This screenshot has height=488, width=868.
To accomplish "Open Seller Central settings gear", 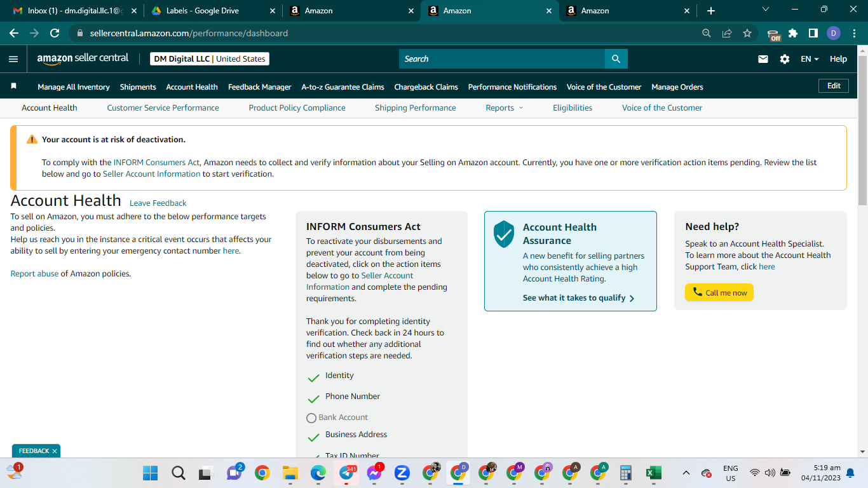I will (785, 59).
